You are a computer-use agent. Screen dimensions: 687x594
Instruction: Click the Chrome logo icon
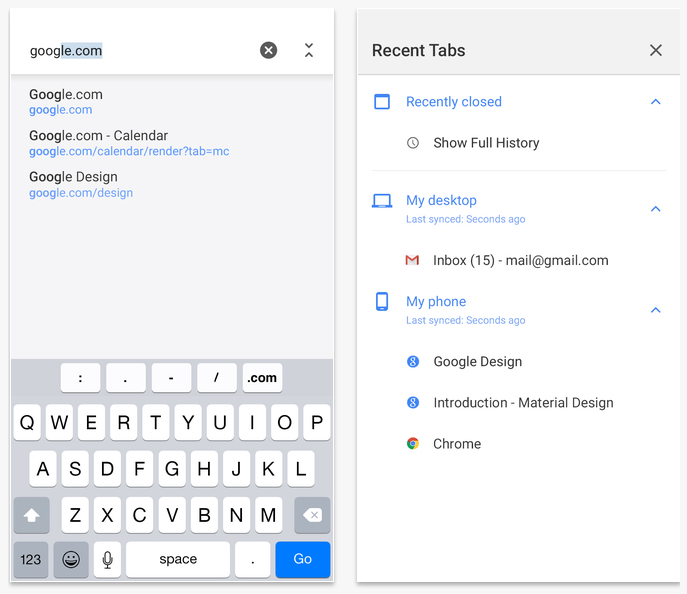click(x=412, y=444)
